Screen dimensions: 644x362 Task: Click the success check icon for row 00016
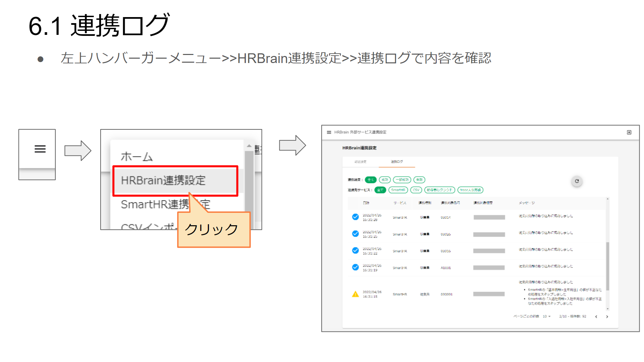[355, 250]
